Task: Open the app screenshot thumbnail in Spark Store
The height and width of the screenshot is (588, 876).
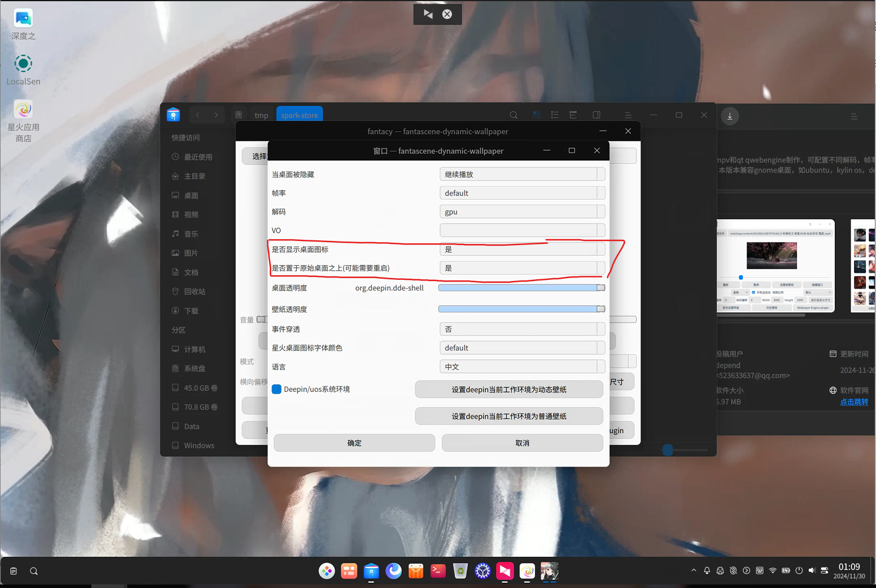Action: 775,266
